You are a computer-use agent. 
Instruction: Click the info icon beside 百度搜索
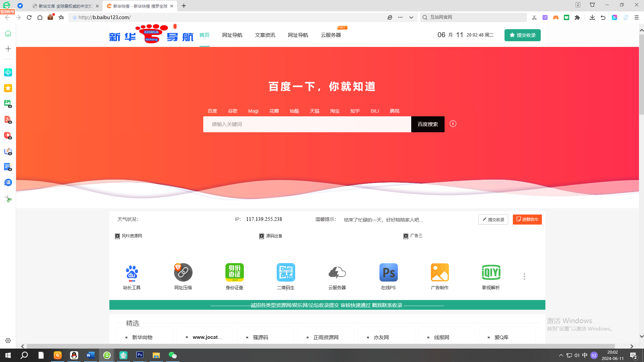(x=453, y=124)
